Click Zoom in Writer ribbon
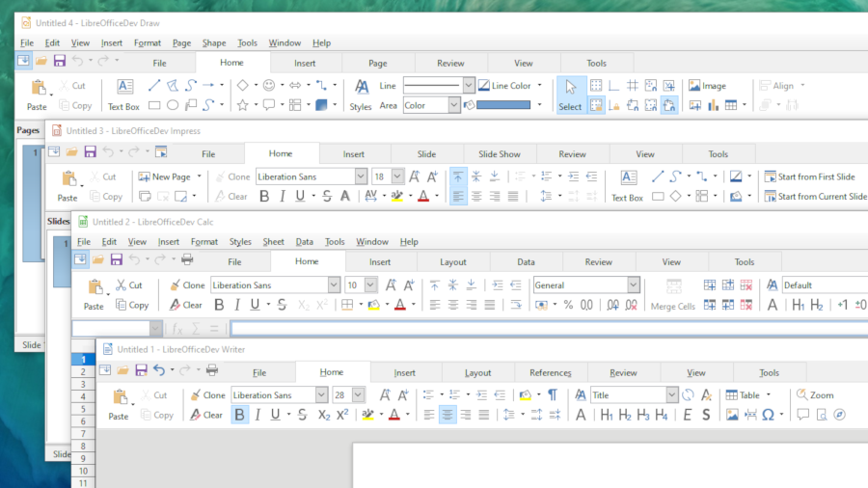 click(815, 395)
